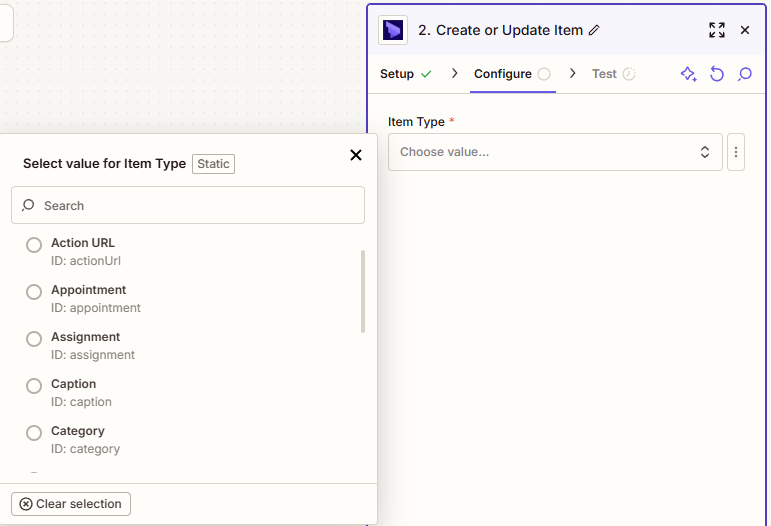The width and height of the screenshot is (771, 526).
Task: Open the Item Type dropdown
Action: point(555,152)
